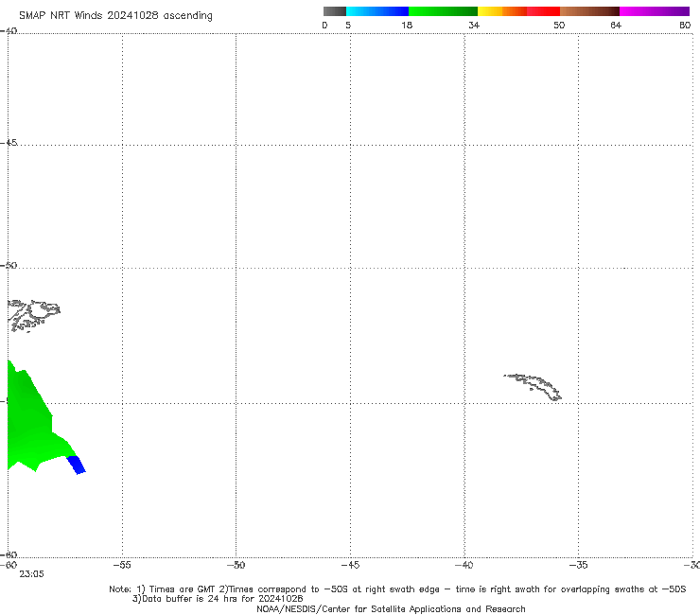
Task: Click the color bar label '50'
Action: [559, 26]
